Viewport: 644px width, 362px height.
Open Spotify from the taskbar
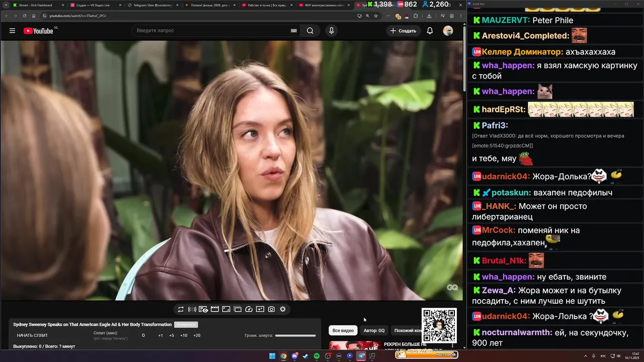click(x=316, y=356)
